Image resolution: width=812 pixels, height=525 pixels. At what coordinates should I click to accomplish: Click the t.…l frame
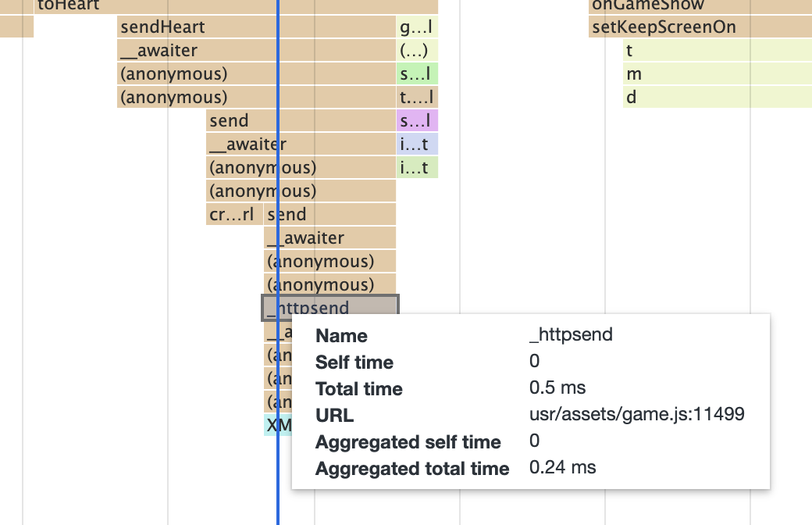pyautogui.click(x=418, y=98)
